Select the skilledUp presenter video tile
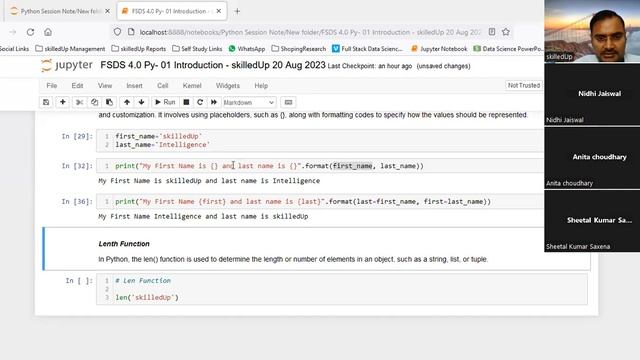640x360 pixels. (x=592, y=31)
